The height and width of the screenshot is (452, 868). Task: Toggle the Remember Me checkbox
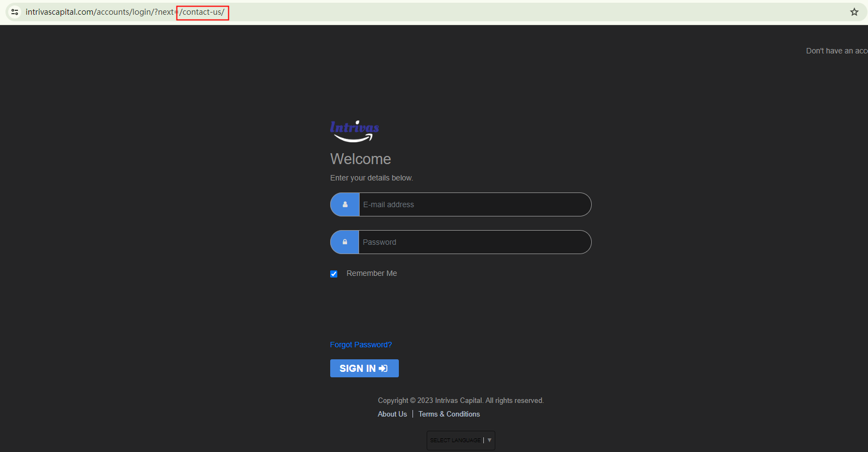[334, 274]
